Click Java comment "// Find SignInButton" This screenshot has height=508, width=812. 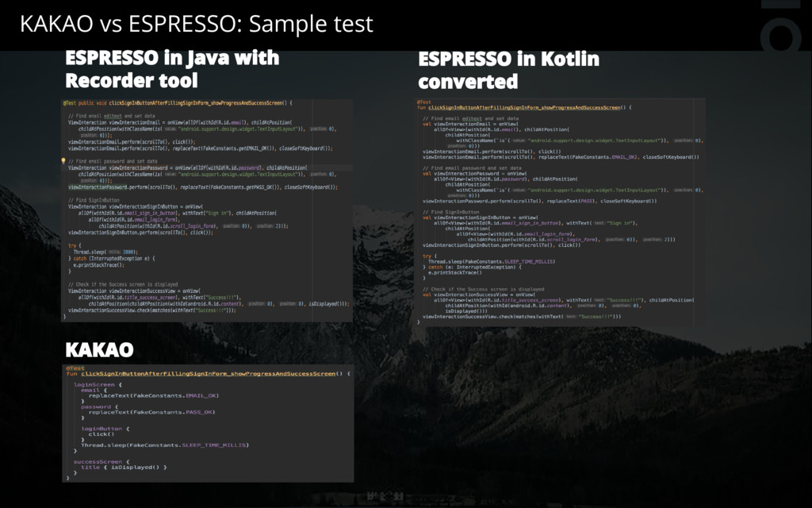(94, 200)
